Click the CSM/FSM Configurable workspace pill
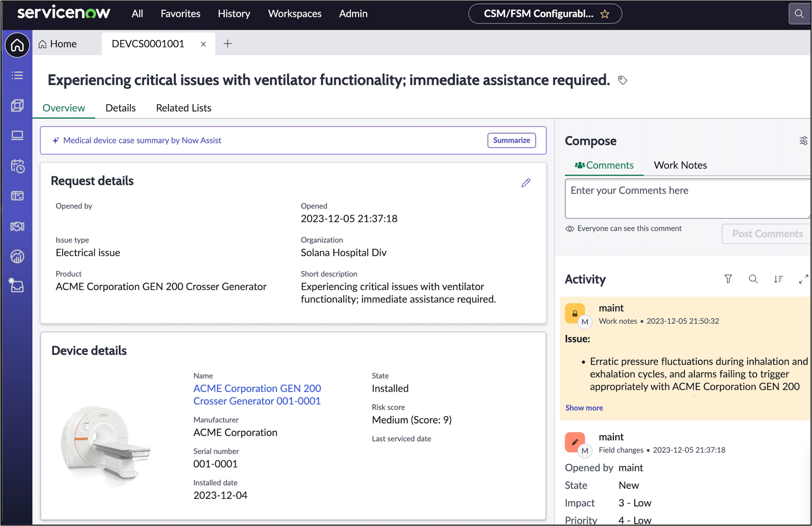Viewport: 812px width, 526px height. tap(545, 14)
